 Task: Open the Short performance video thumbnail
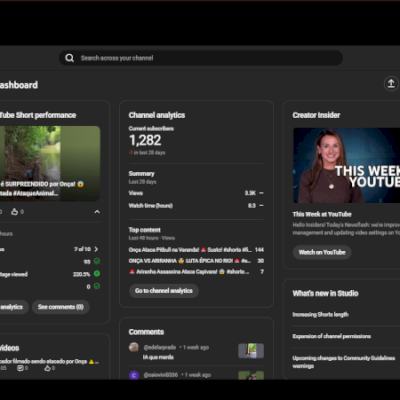pos(50,163)
